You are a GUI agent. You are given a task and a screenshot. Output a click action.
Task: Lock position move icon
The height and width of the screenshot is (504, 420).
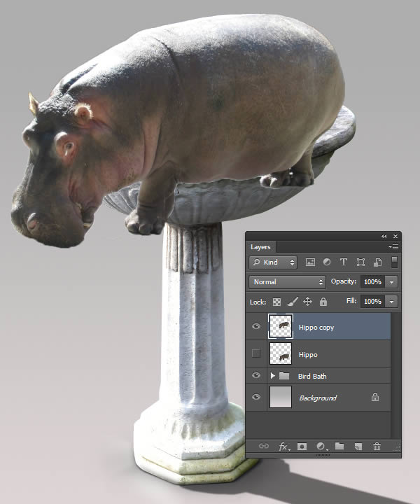(307, 302)
